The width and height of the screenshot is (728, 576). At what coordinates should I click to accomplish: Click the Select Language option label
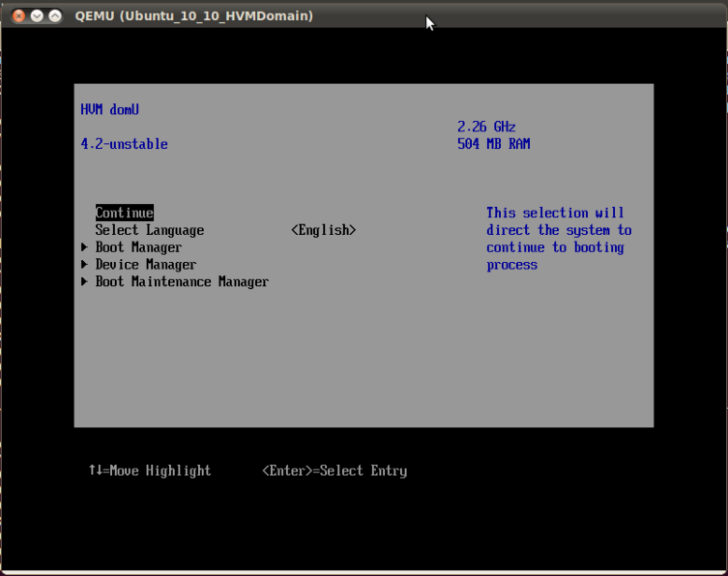click(x=149, y=230)
